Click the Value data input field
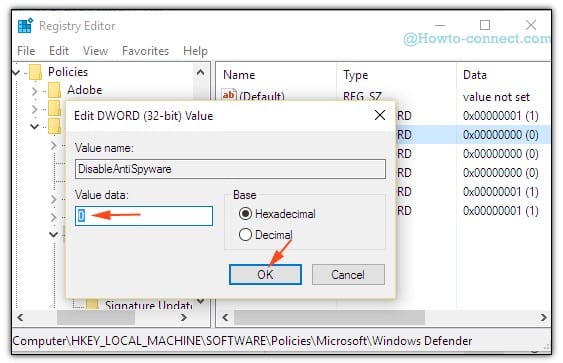Image resolution: width=563 pixels, height=363 pixels. point(144,216)
